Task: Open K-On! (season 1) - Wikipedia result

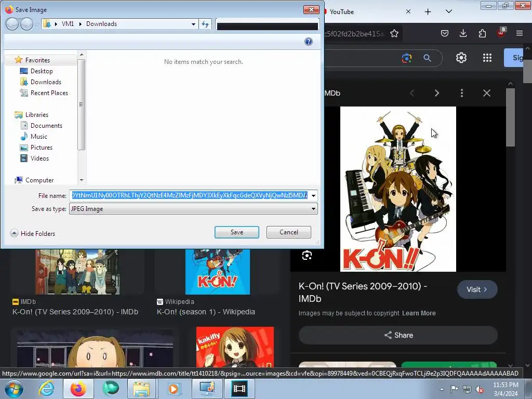Action: [x=206, y=312]
